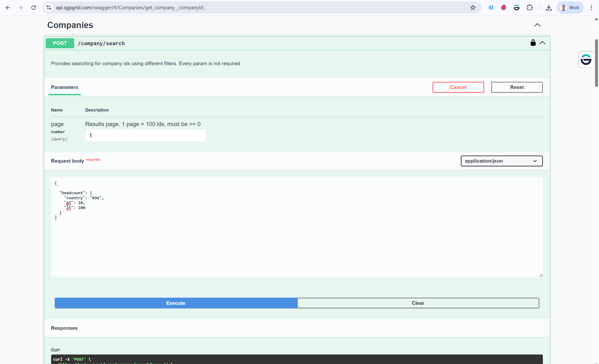The image size is (599, 364).
Task: Open the Chrome three-dot menu
Action: coord(591,8)
